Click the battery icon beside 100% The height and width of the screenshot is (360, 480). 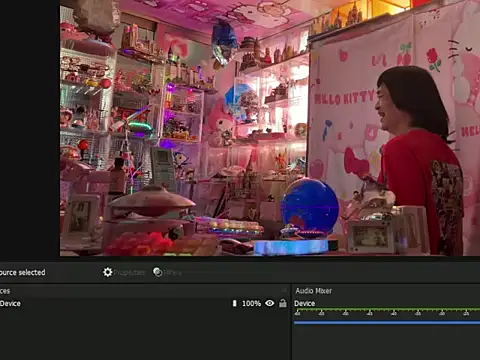[x=234, y=303]
